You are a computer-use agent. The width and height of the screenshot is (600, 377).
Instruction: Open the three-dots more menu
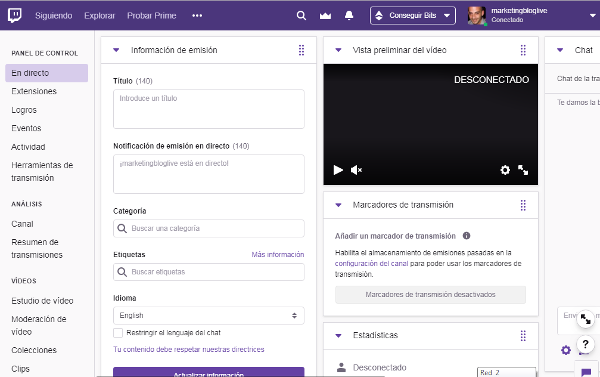tap(197, 16)
